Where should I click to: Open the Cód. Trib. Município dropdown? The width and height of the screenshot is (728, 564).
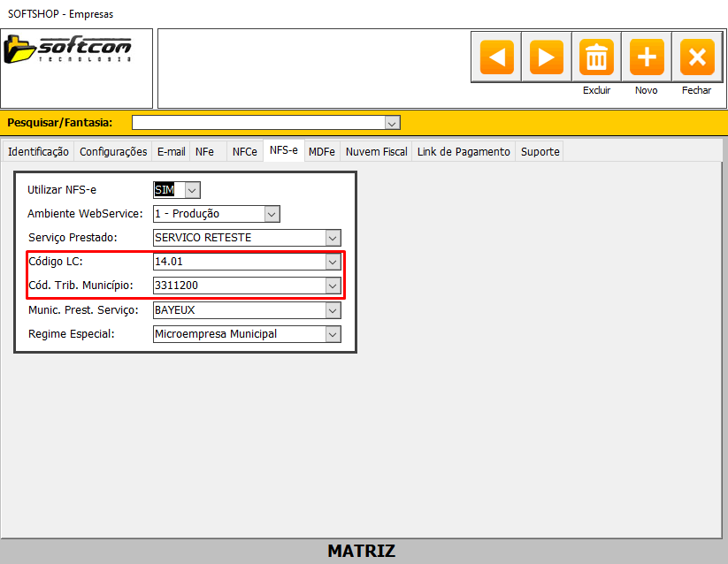coord(333,286)
